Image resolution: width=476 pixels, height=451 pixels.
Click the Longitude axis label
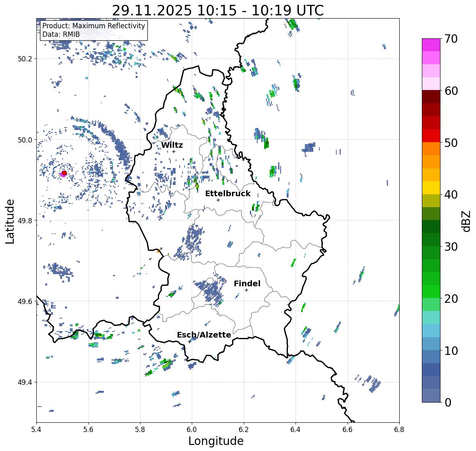pos(216,441)
